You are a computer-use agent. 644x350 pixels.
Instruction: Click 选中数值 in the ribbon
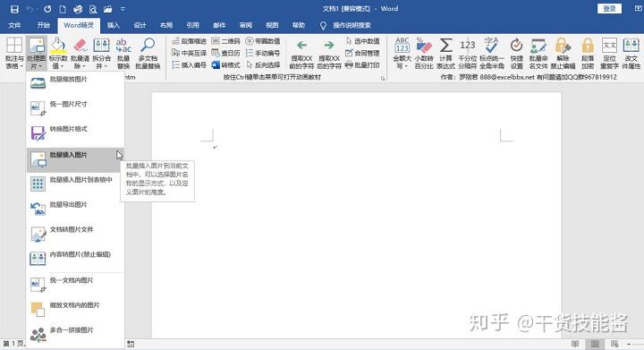362,41
